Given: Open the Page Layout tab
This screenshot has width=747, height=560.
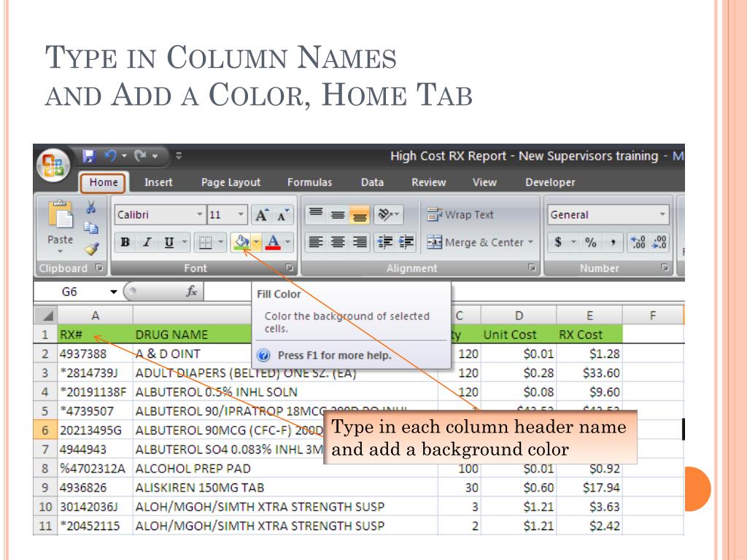Looking at the screenshot, I should (231, 182).
